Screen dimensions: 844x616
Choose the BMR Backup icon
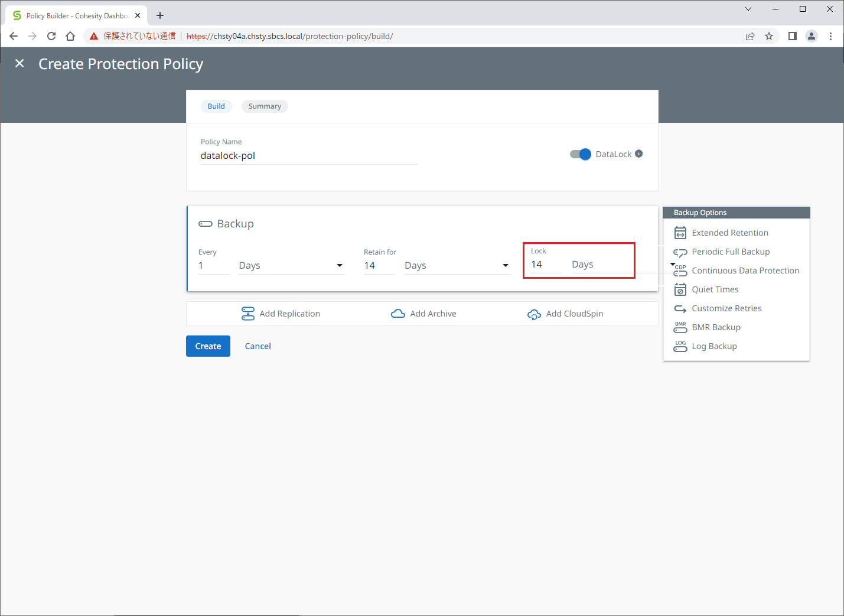[x=680, y=327]
